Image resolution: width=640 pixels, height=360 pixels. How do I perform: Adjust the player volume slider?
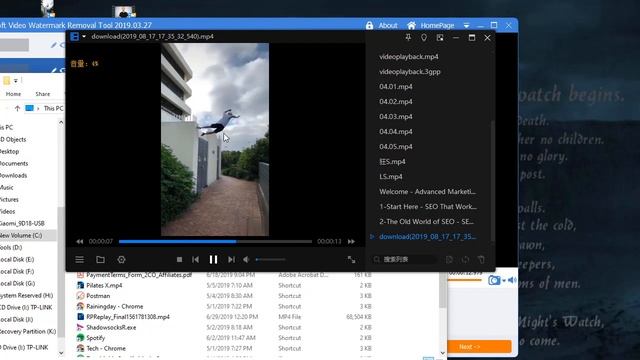[270, 260]
